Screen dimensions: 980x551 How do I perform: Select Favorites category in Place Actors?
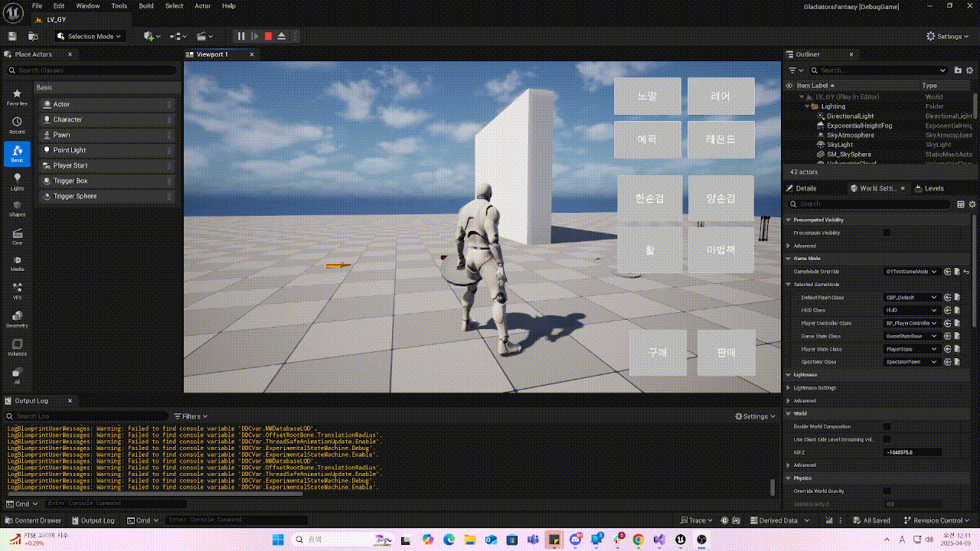17,96
